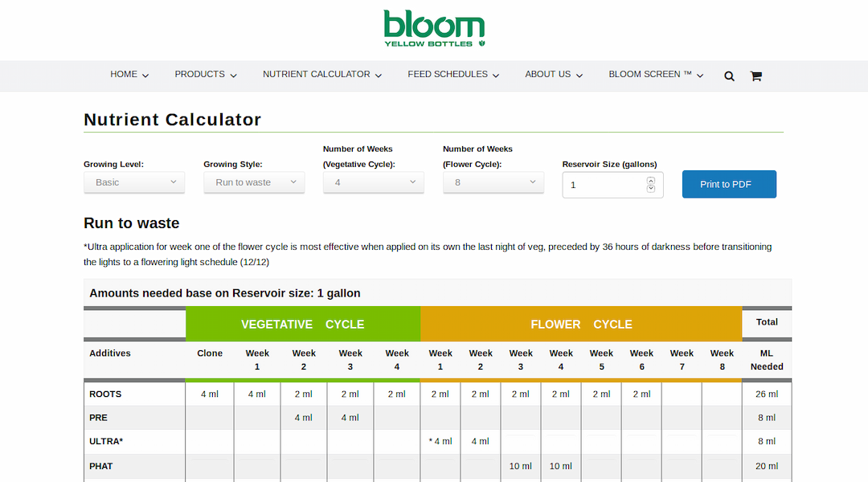Viewport: 868px width, 482px height.
Task: Expand the Growing Style dropdown
Action: click(254, 182)
